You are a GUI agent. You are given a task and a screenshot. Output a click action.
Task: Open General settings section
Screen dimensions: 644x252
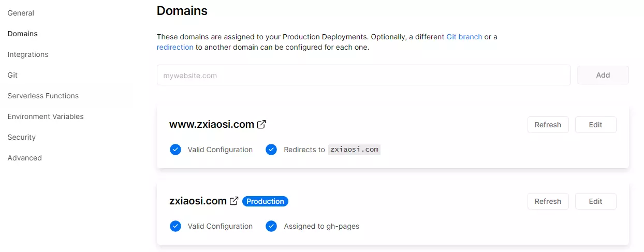pyautogui.click(x=21, y=13)
